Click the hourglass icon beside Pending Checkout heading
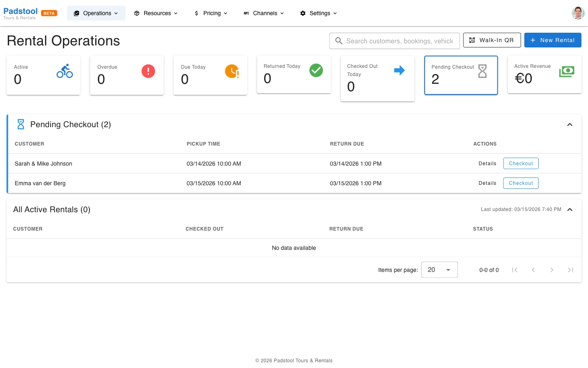Viewport: 588px width, 368px height. click(x=21, y=124)
